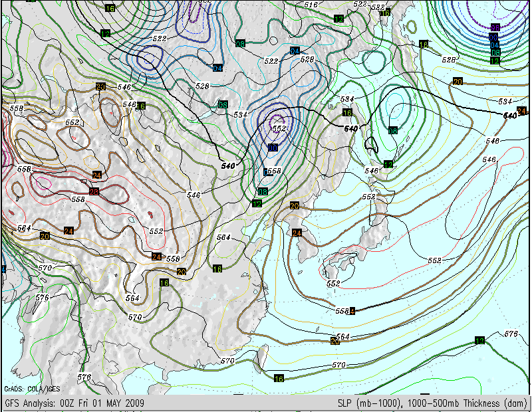The height and width of the screenshot is (412, 532).
Task: Click the 662 thickness contour label
Action: (72, 122)
